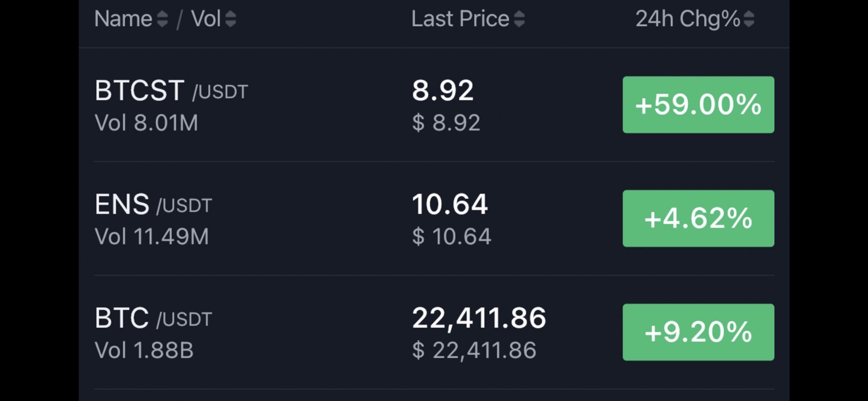Click the sort arrows next to Name

point(162,19)
